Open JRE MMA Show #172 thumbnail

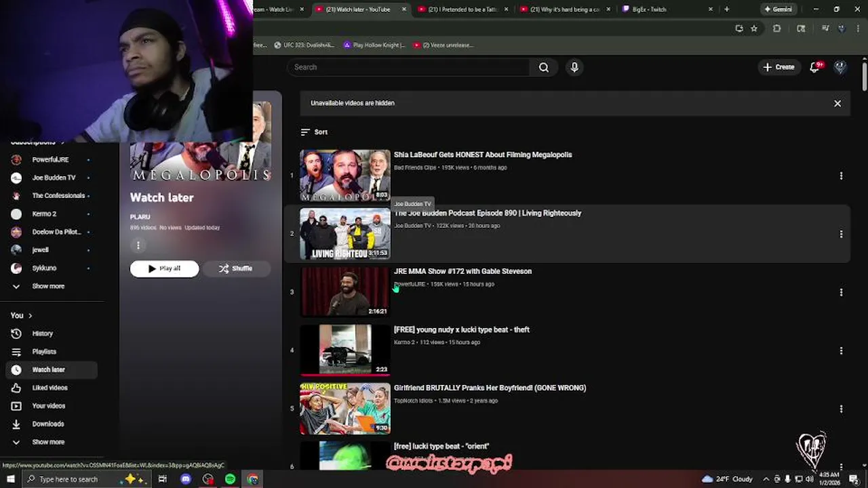[x=345, y=292]
